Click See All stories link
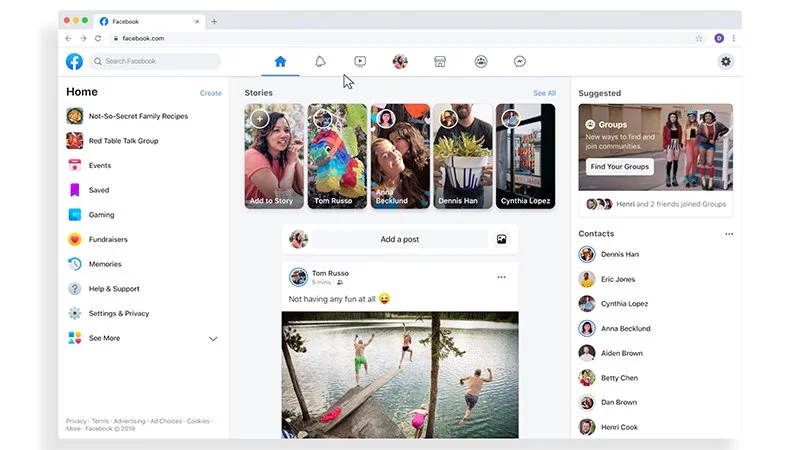800x450 pixels. (x=544, y=93)
